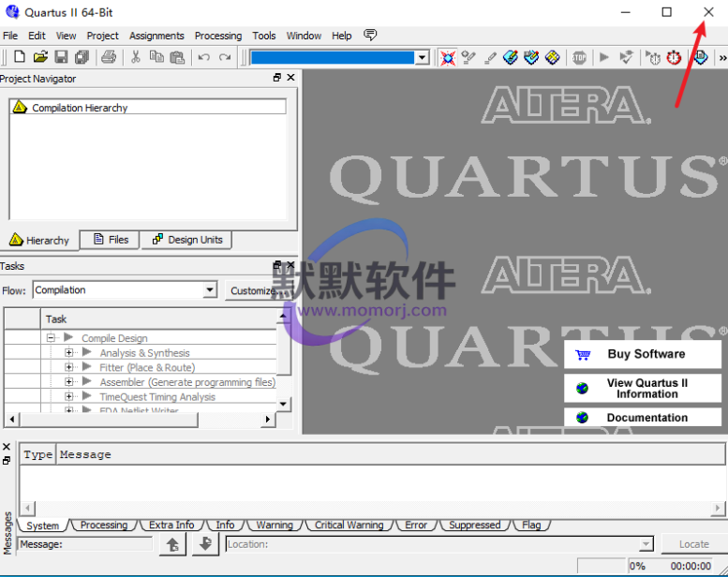Click the Buy Software button
This screenshot has width=728, height=577.
(x=643, y=354)
